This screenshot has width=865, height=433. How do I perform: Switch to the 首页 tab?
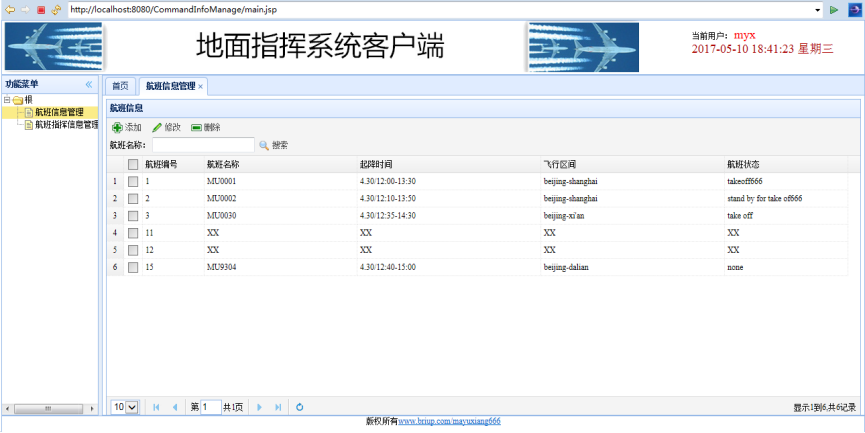pyautogui.click(x=120, y=86)
